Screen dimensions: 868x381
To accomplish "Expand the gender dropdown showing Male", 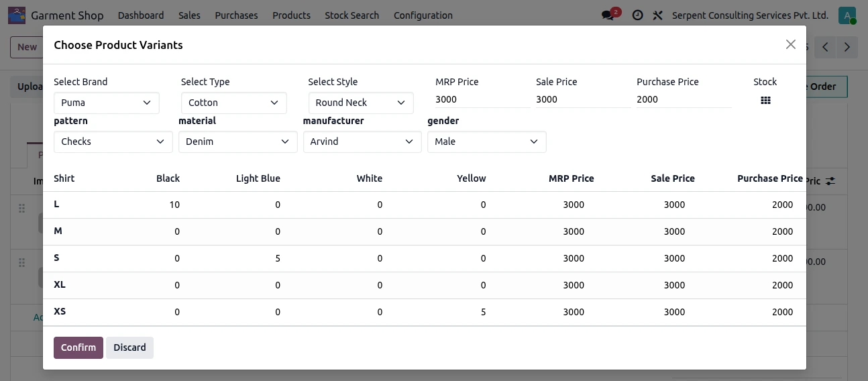I will [487, 142].
